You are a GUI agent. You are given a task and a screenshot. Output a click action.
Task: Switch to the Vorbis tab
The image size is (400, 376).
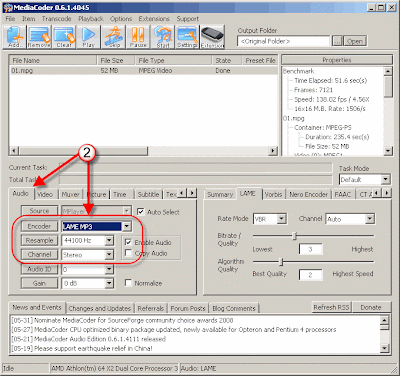[x=273, y=194]
